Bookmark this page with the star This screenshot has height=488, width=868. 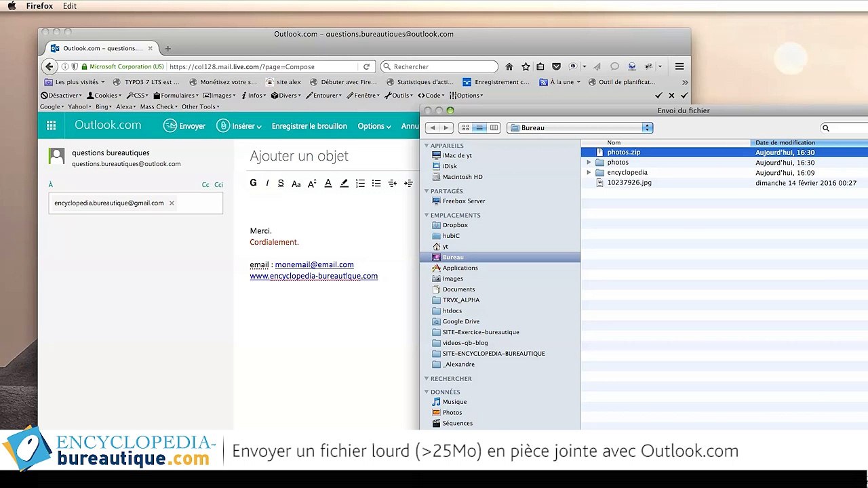pos(526,66)
